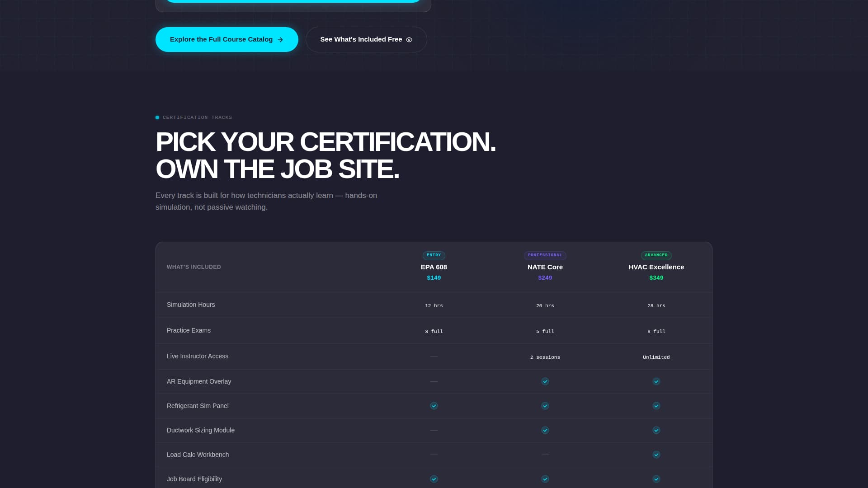Click the Load Calc Workbench checkmark for HVAC Excellence

click(656, 455)
